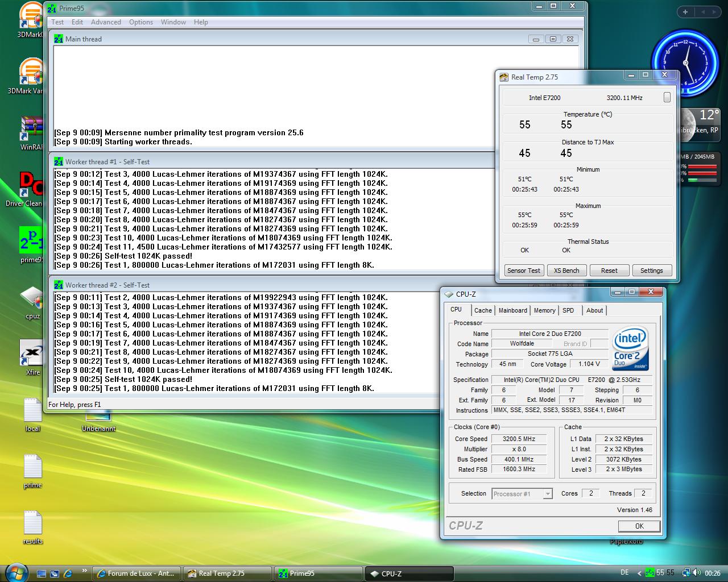Launch Internet Explorer from Quick Launch
The width and height of the screenshot is (728, 582).
click(x=68, y=573)
